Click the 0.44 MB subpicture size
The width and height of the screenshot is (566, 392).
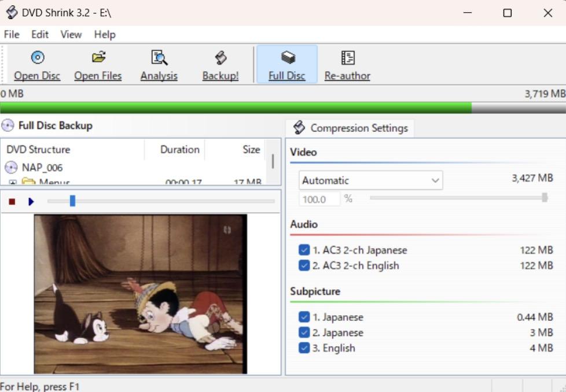pyautogui.click(x=535, y=317)
